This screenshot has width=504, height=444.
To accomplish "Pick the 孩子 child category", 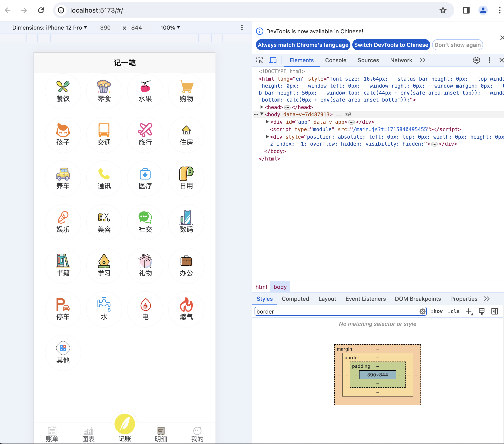I will [x=63, y=135].
